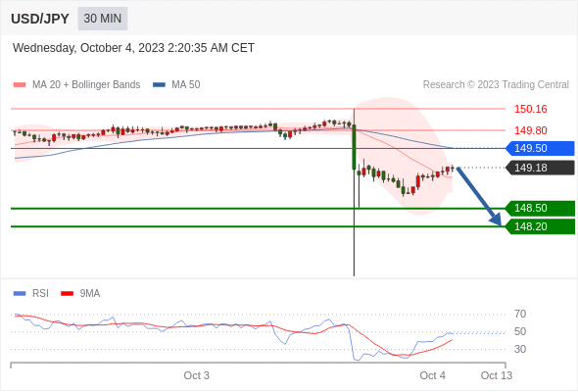578x392 pixels.
Task: Click the 30 MIN timeframe button
Action: 103,19
